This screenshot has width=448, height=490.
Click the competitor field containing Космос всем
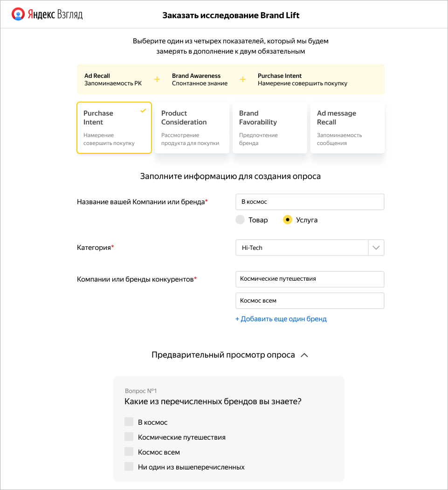(x=310, y=301)
